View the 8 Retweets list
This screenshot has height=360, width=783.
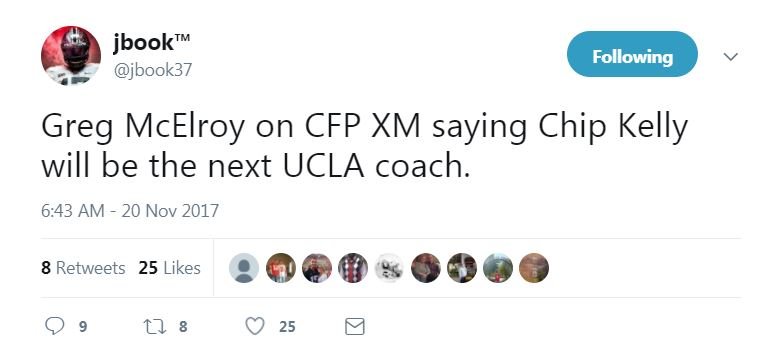(83, 268)
